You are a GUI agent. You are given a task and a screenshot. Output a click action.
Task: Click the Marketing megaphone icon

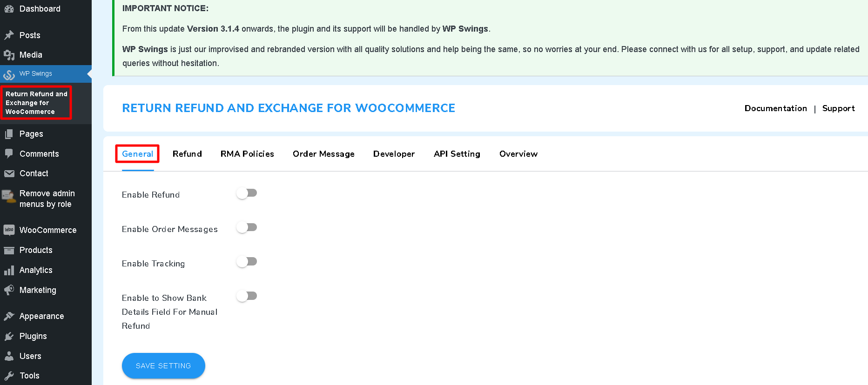tap(9, 290)
